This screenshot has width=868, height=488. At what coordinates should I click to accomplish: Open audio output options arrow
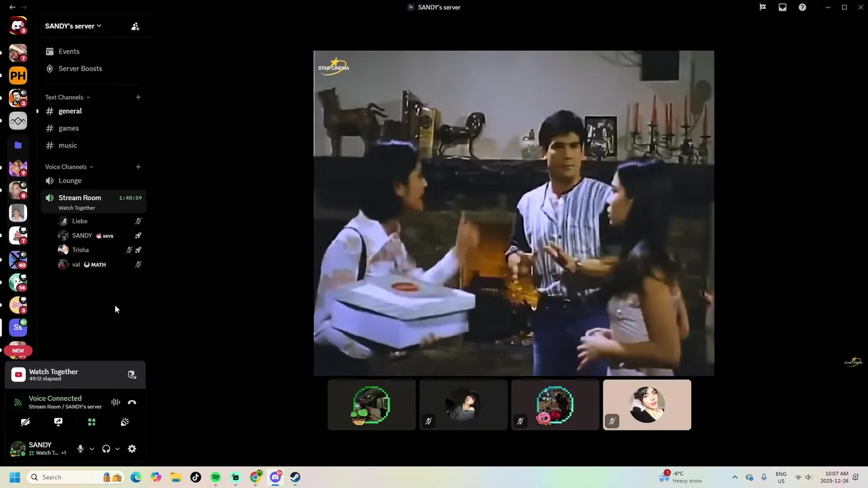(x=117, y=449)
